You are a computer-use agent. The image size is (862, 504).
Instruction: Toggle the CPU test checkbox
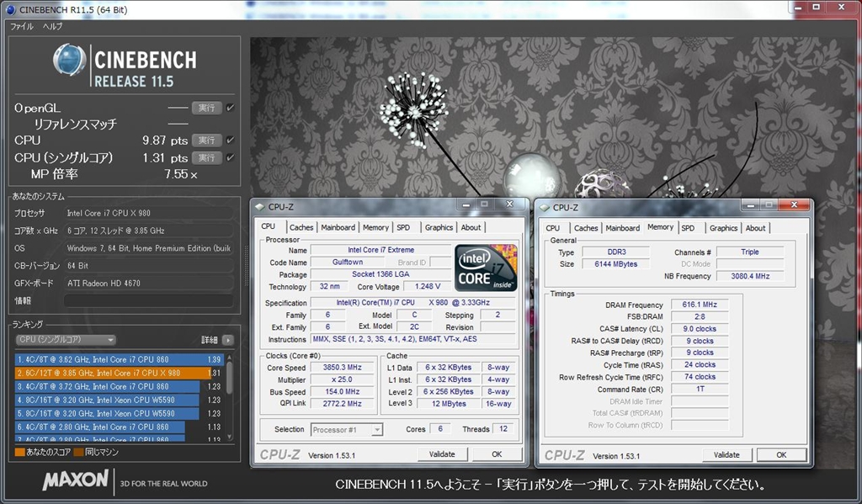(x=231, y=140)
